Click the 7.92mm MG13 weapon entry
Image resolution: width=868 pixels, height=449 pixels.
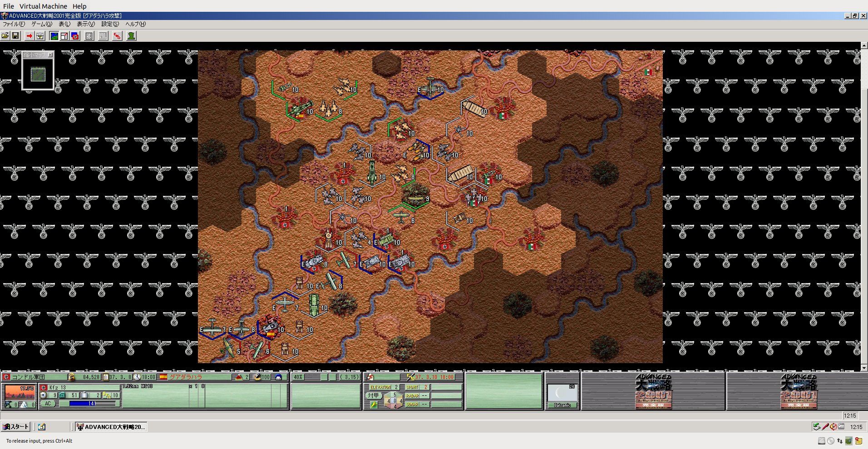click(x=138, y=386)
